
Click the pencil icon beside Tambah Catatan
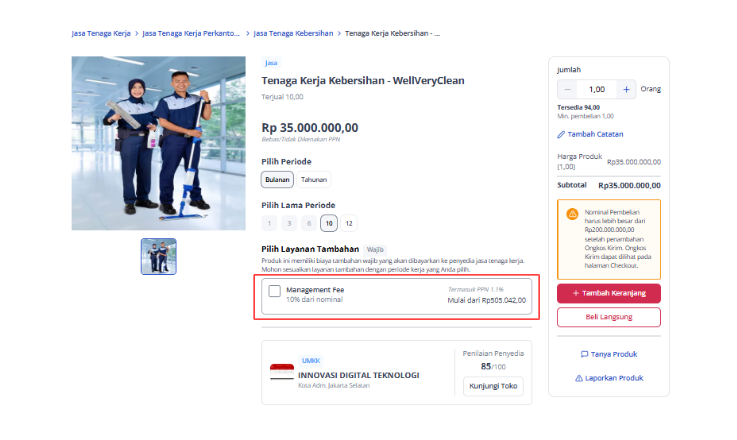(561, 134)
